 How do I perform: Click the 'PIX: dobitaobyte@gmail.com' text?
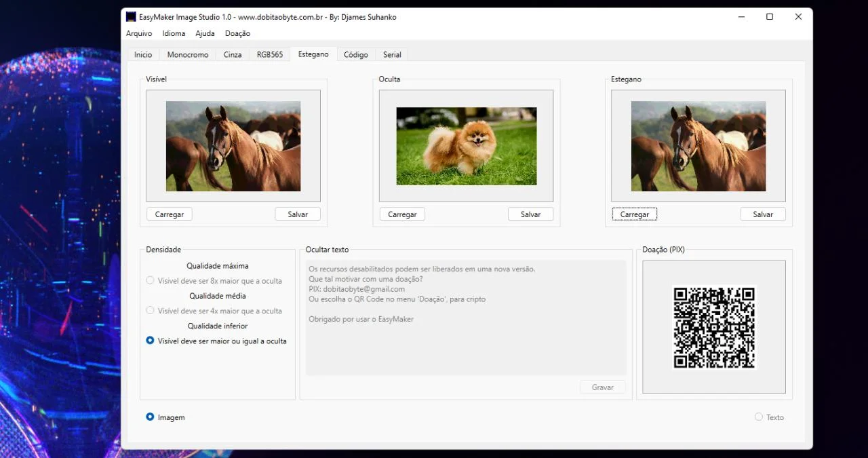(357, 289)
